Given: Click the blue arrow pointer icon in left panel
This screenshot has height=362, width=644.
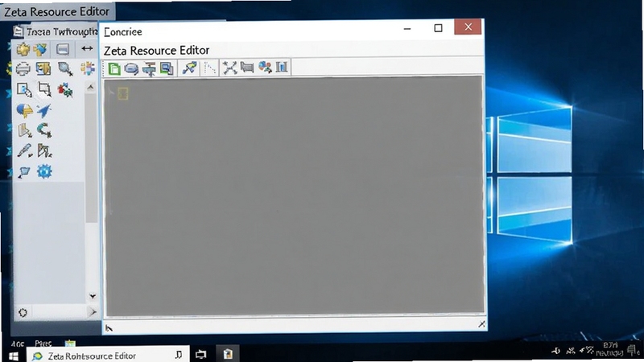Looking at the screenshot, I should 43,110.
